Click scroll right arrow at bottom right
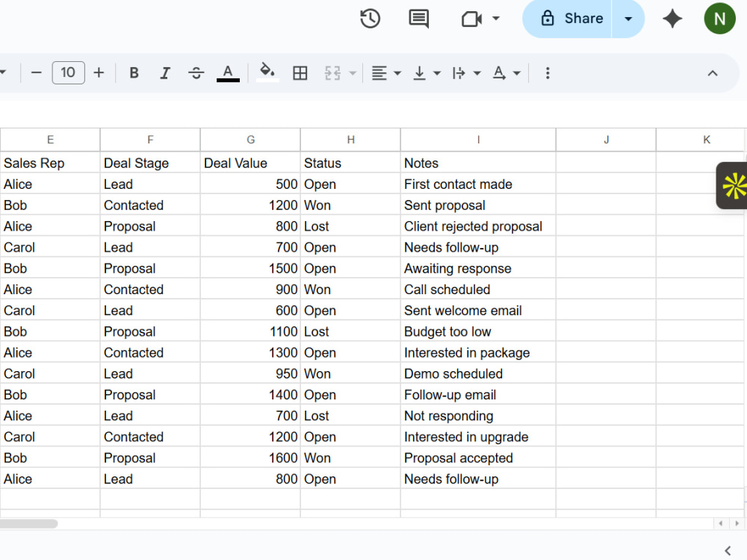 point(737,523)
